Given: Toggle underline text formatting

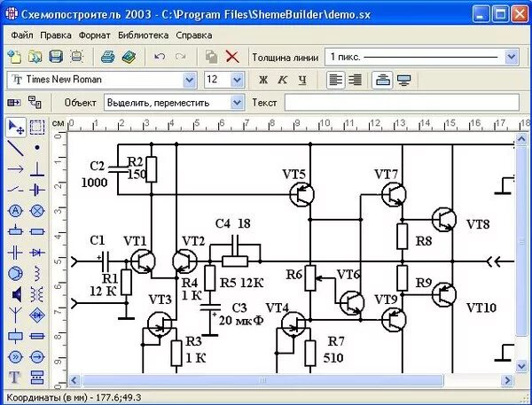Looking at the screenshot, I should pos(302,80).
